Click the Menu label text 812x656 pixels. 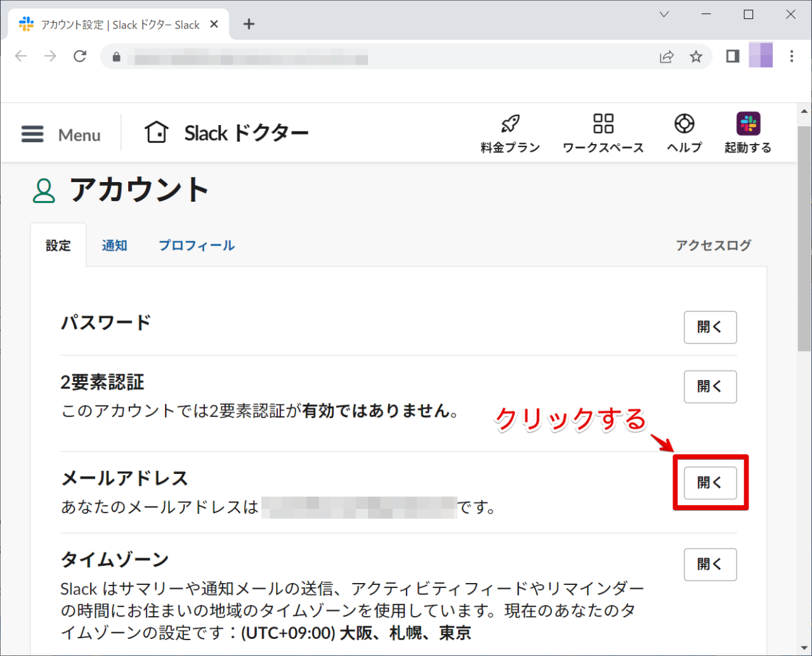79,135
